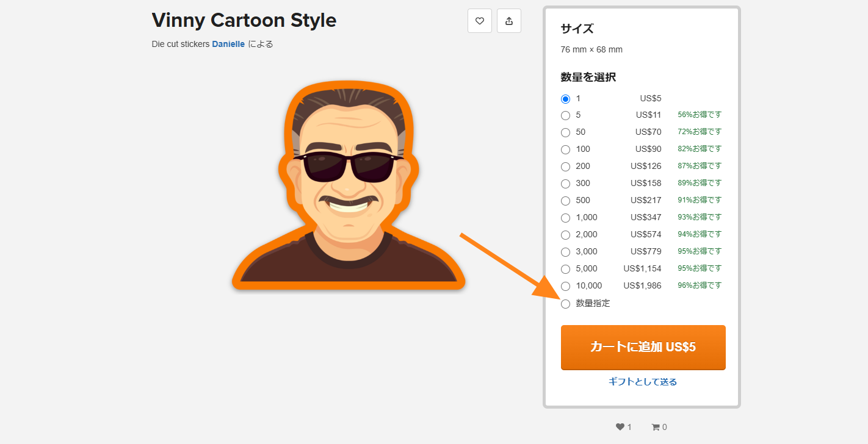The width and height of the screenshot is (868, 444).
Task: Visit Danielle's profile link
Action: click(x=228, y=44)
